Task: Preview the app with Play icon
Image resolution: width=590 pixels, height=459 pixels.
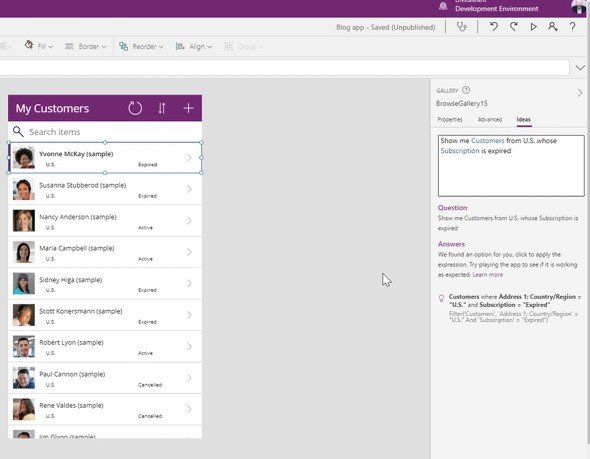Action: coord(533,27)
